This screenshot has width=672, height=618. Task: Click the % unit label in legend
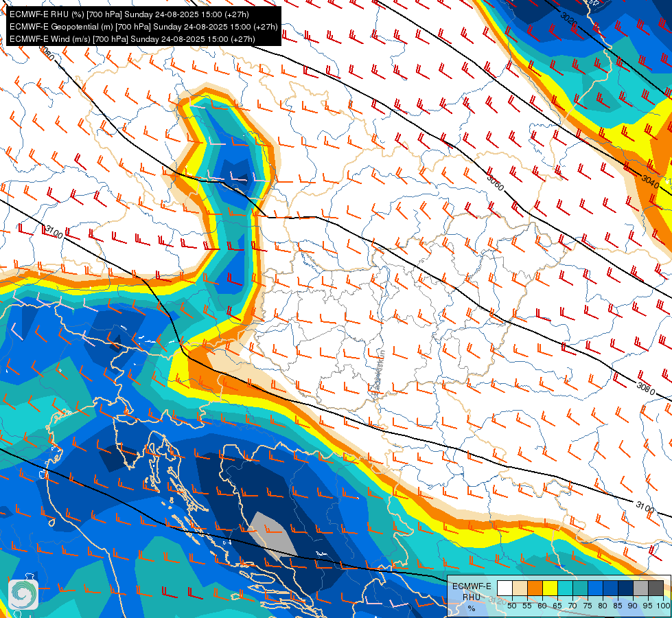point(472,608)
